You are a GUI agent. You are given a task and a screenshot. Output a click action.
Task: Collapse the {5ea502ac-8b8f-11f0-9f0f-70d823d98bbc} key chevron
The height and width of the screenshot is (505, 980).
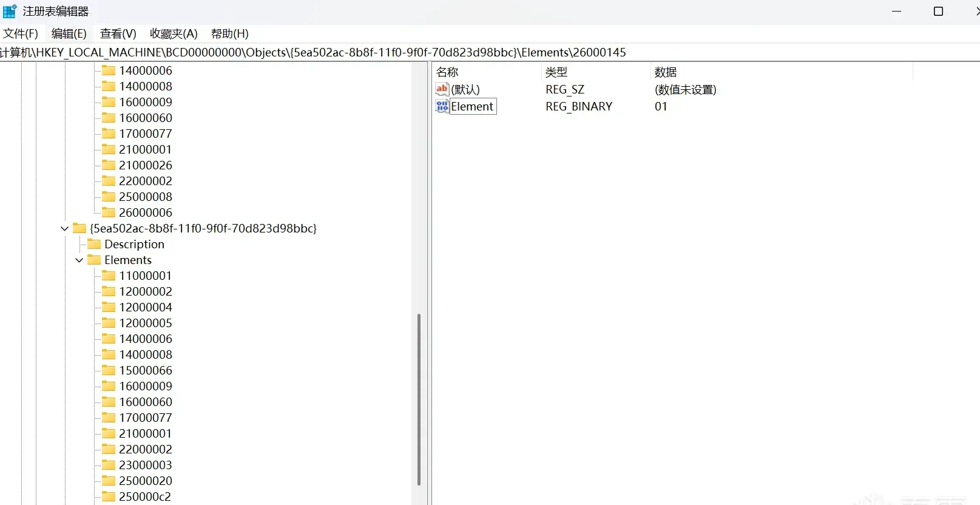coord(65,229)
